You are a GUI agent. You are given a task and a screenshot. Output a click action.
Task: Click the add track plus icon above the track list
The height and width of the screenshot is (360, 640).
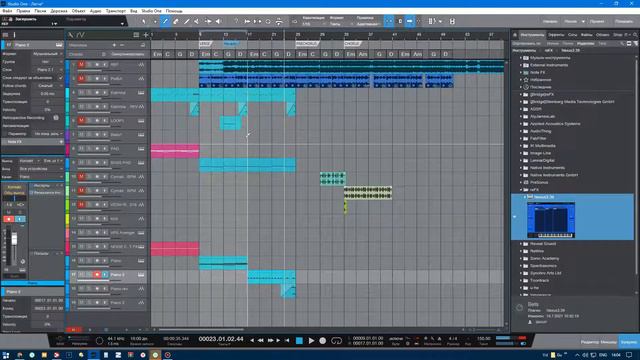tap(146, 35)
